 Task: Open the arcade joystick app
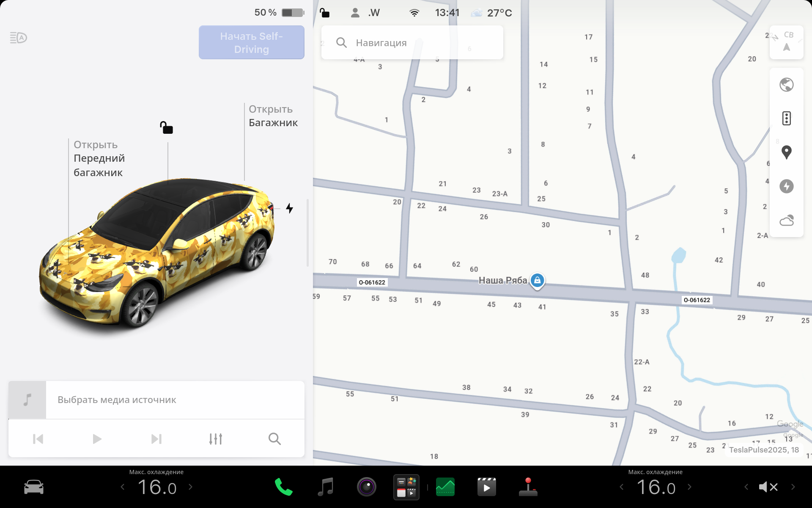coord(528,487)
